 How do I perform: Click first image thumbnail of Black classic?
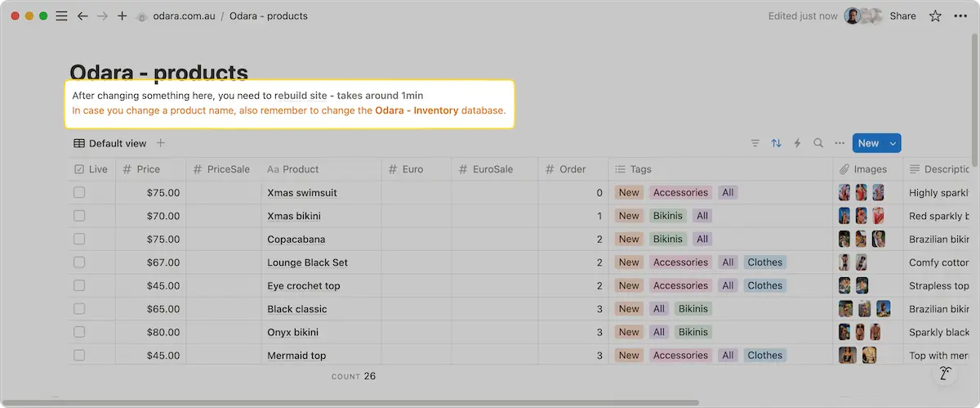[x=845, y=309]
